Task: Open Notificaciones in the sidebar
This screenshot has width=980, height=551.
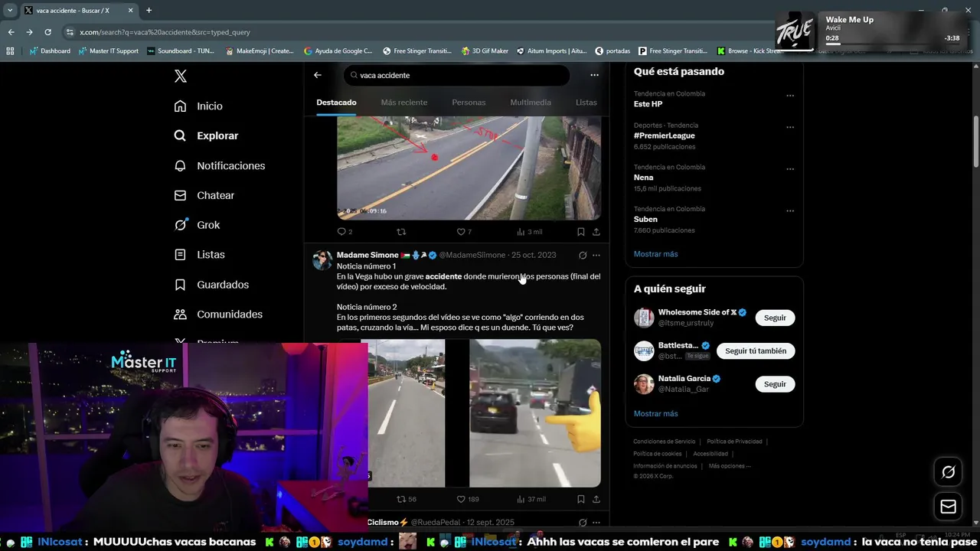Action: [x=219, y=165]
